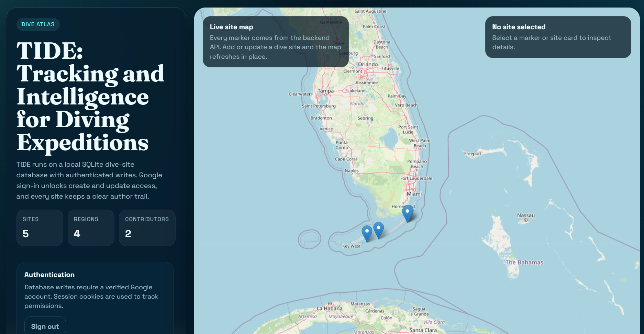The image size is (644, 334).
Task: Click The Bahamas label on the map
Action: click(524, 263)
